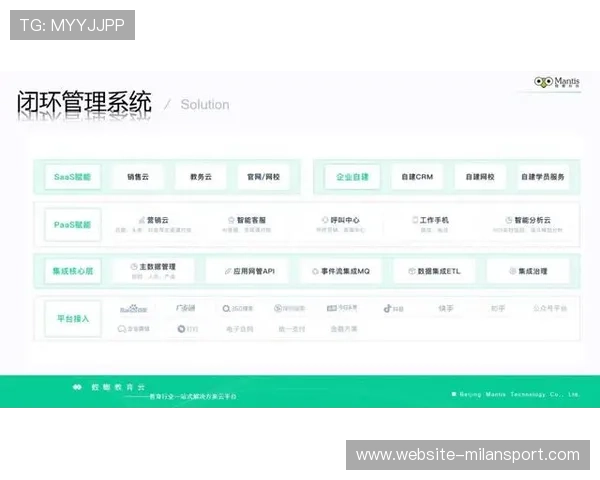Select the 企业自建 box
The height and width of the screenshot is (480, 600).
pyautogui.click(x=352, y=177)
